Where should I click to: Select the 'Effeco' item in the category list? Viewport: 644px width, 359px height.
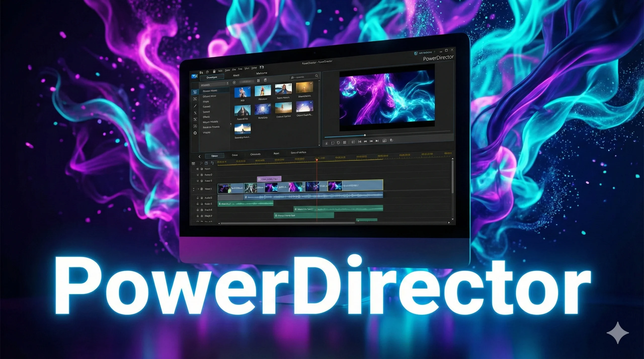coord(206,117)
